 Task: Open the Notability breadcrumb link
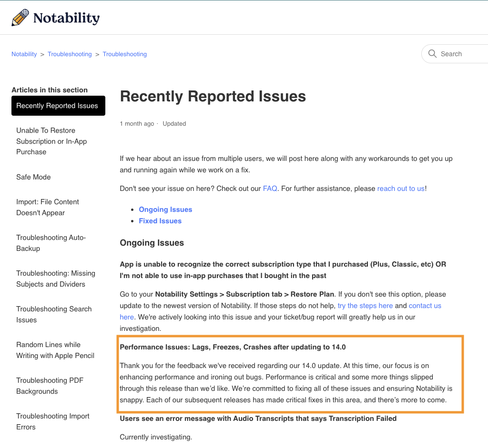24,54
